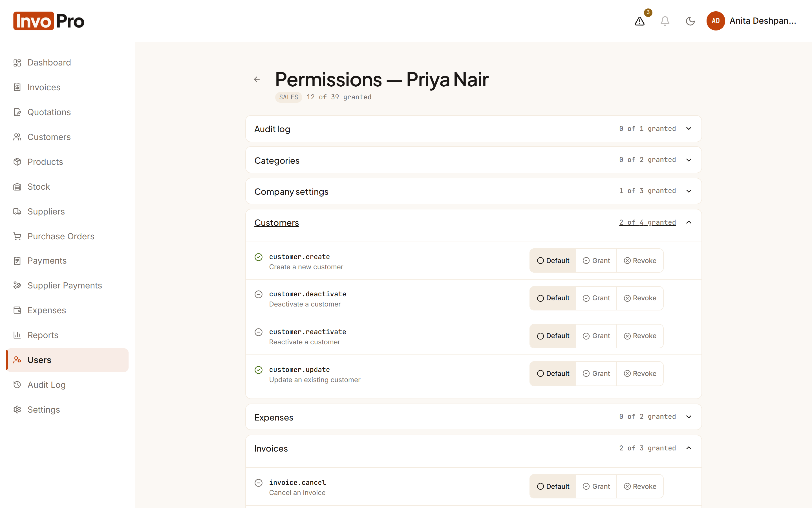Click the Suppliers truck icon in sidebar
This screenshot has height=508, width=812.
pyautogui.click(x=17, y=212)
